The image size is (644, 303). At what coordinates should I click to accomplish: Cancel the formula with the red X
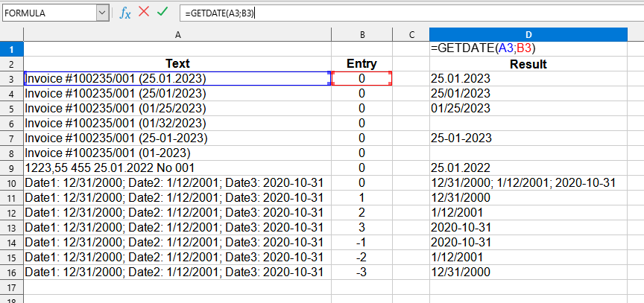[x=144, y=12]
